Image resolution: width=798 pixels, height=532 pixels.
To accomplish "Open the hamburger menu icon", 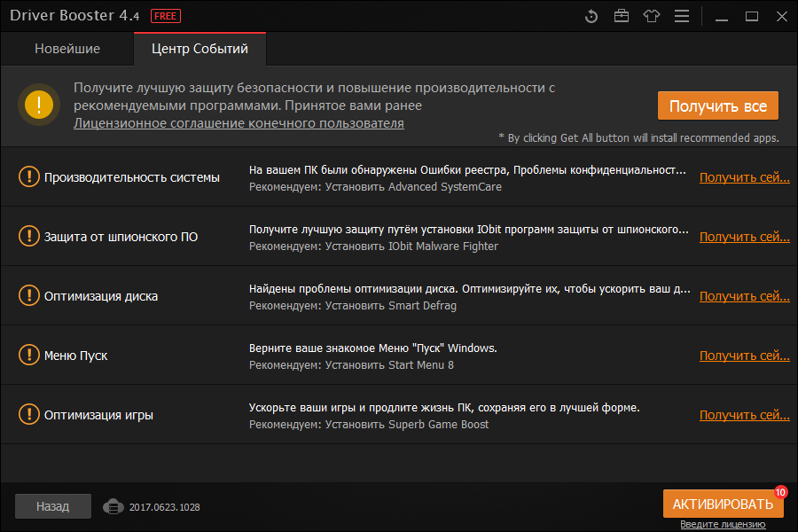I will (682, 16).
